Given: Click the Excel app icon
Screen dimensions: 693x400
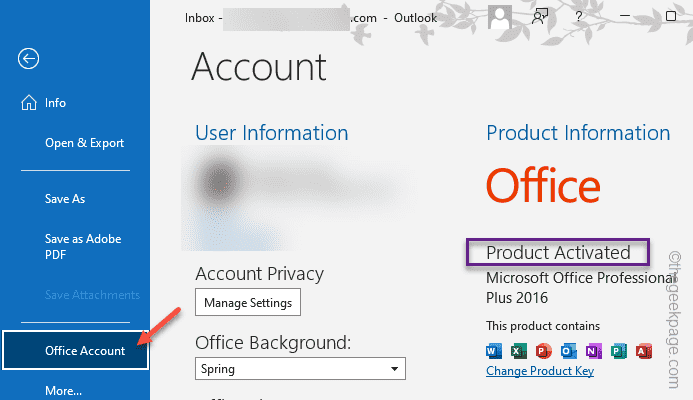Looking at the screenshot, I should [x=519, y=351].
